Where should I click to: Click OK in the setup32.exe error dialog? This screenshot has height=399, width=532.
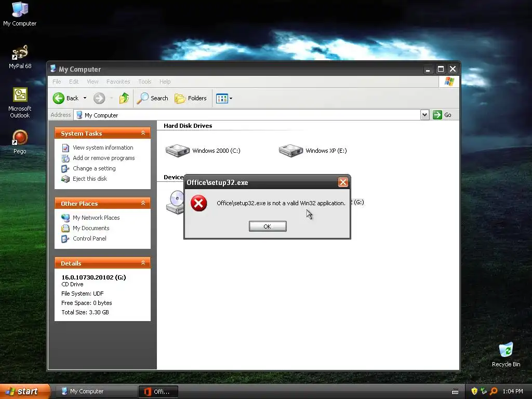(x=268, y=227)
